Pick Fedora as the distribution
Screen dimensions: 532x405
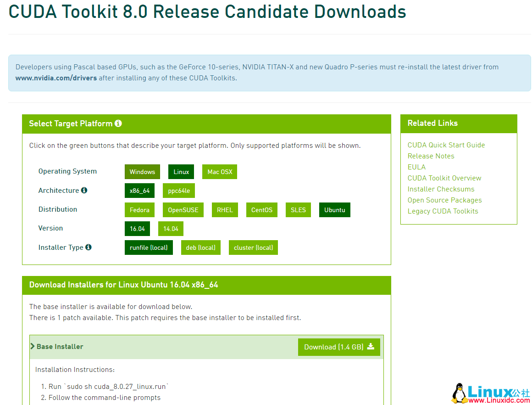[x=139, y=210]
